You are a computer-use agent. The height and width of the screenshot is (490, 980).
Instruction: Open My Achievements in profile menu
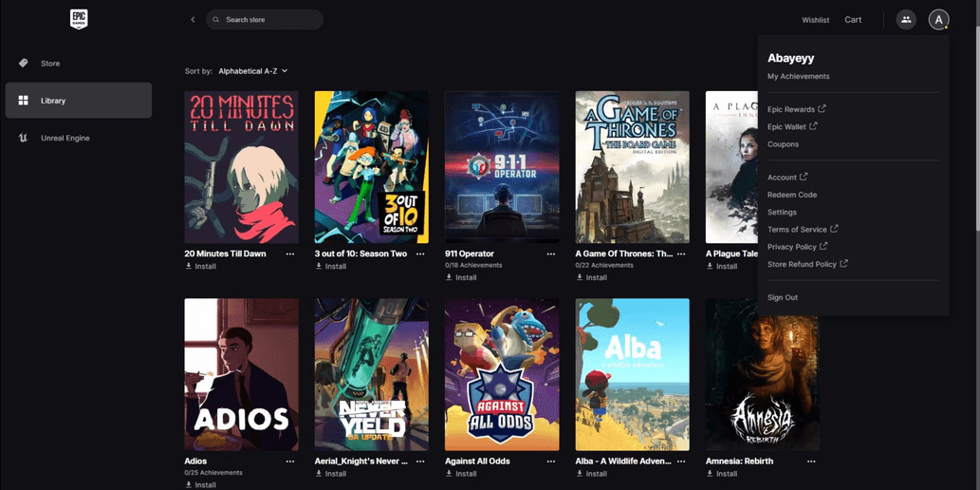(798, 76)
